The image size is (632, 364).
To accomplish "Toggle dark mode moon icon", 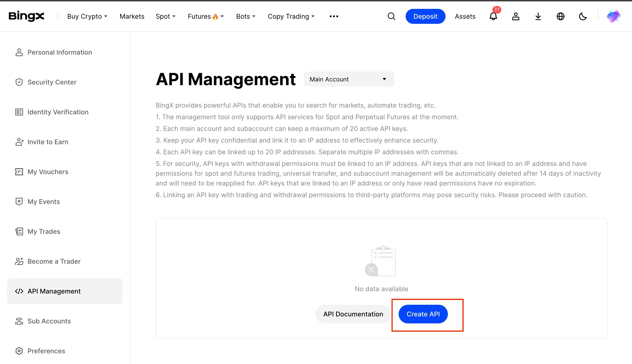I will point(583,16).
